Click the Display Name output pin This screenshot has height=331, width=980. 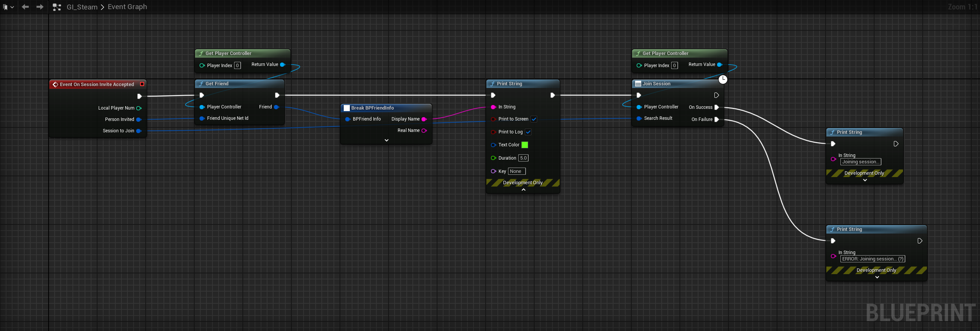424,119
